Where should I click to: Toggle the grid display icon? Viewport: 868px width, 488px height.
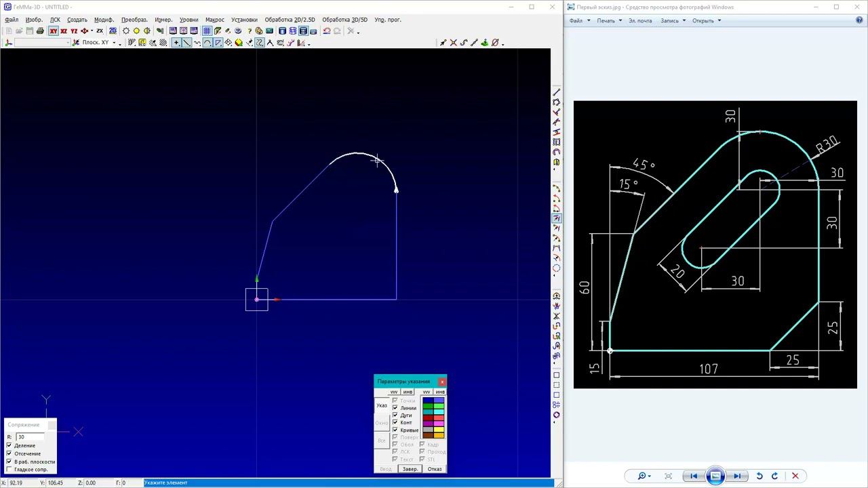click(x=207, y=31)
